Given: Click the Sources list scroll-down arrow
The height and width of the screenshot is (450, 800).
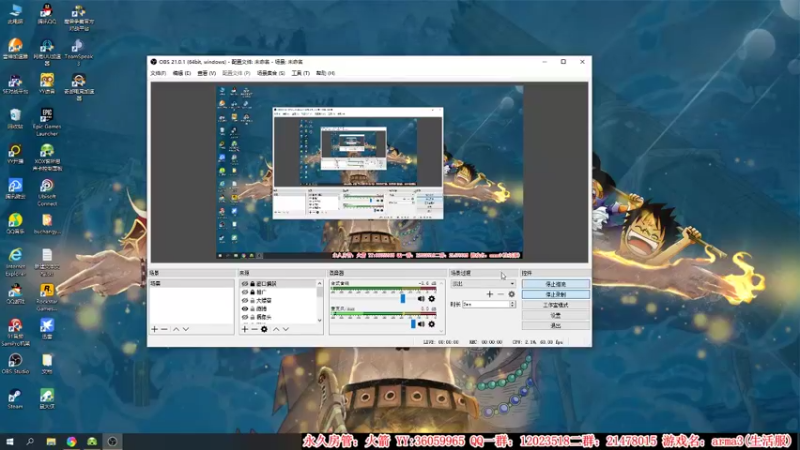Looking at the screenshot, I should point(320,320).
